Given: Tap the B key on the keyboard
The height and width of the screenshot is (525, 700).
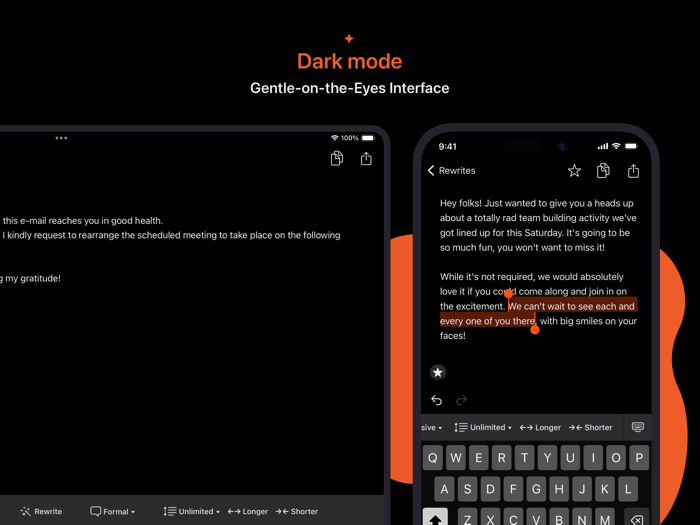Looking at the screenshot, I should (559, 517).
